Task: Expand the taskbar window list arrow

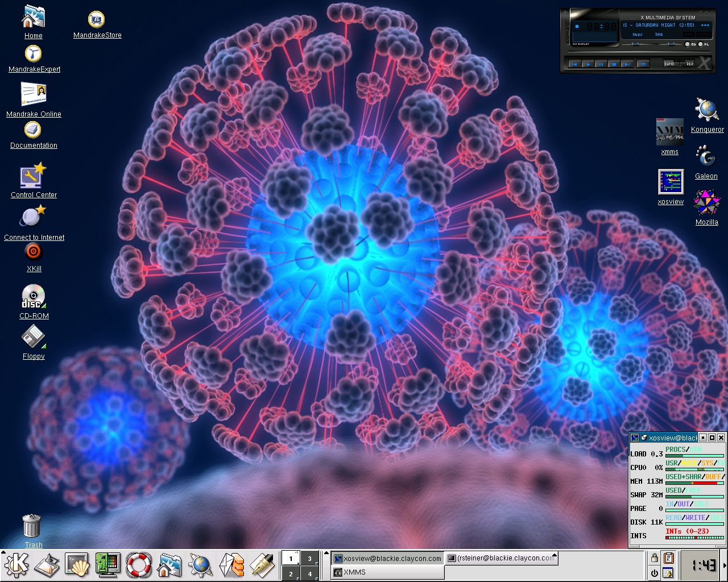Action: point(326,553)
